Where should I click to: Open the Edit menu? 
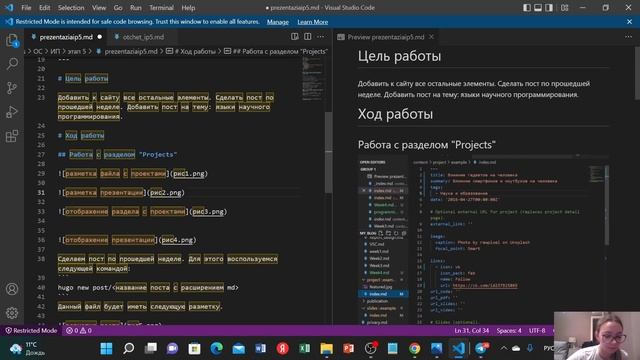pos(44,8)
